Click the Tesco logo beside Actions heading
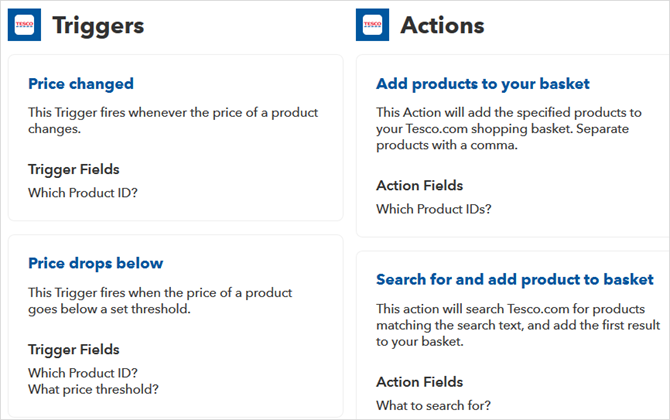This screenshot has width=670, height=420. [372, 25]
